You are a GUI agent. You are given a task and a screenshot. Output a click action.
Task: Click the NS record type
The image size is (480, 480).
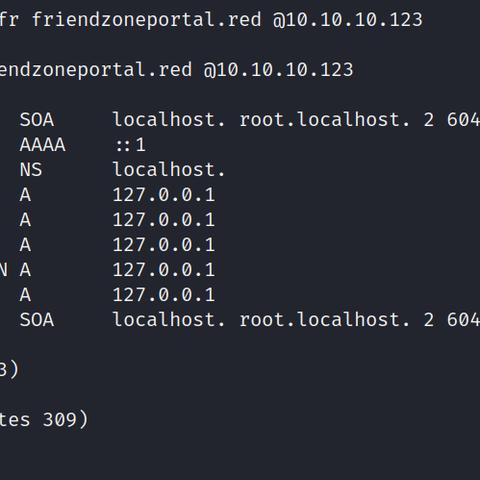[x=31, y=170]
